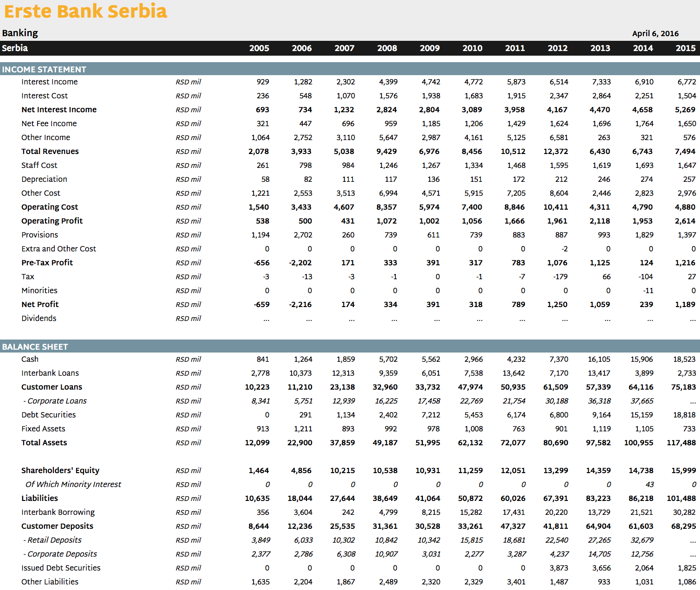
Task: Click 2014 Minority Interest value 43
Action: click(x=649, y=485)
